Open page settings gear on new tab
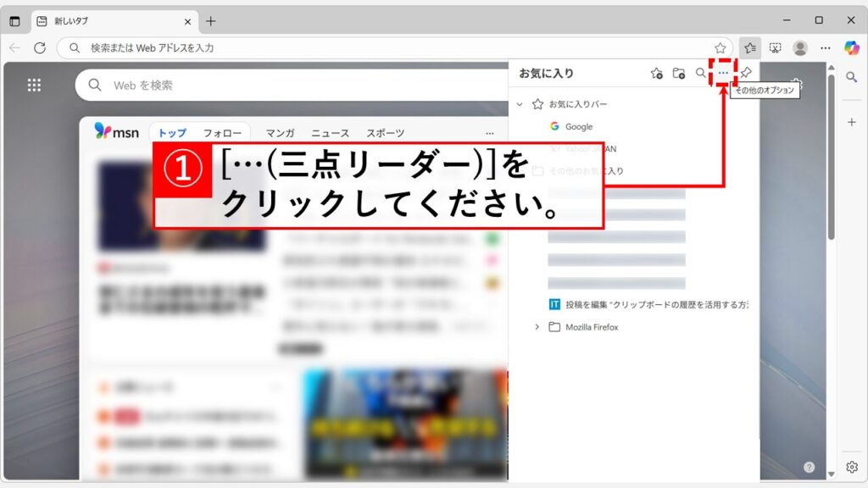The image size is (868, 488). point(797,86)
